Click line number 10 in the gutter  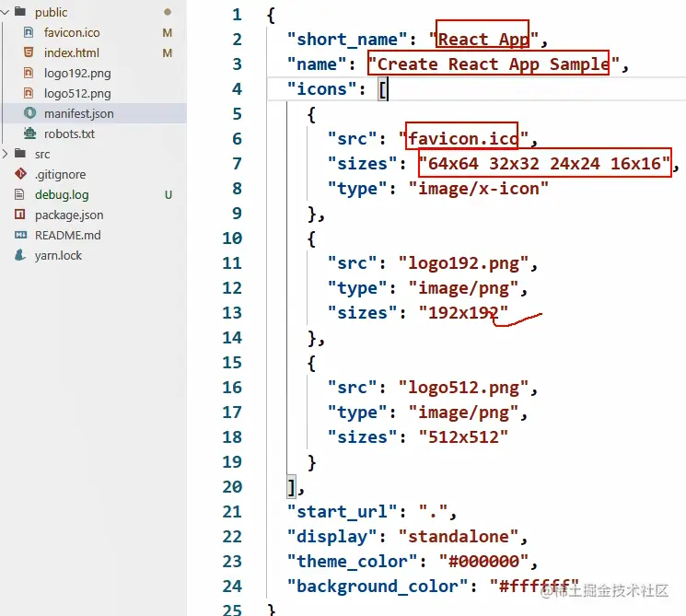(x=232, y=238)
